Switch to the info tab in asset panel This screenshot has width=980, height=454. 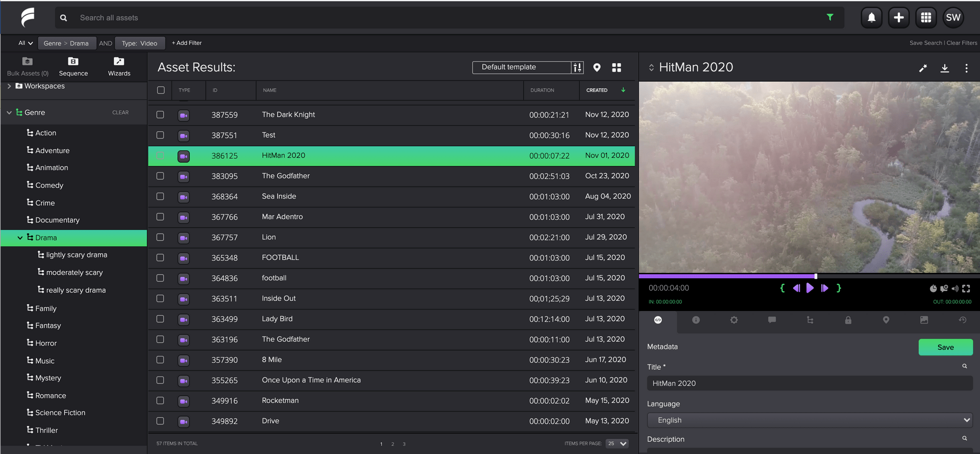pos(696,320)
